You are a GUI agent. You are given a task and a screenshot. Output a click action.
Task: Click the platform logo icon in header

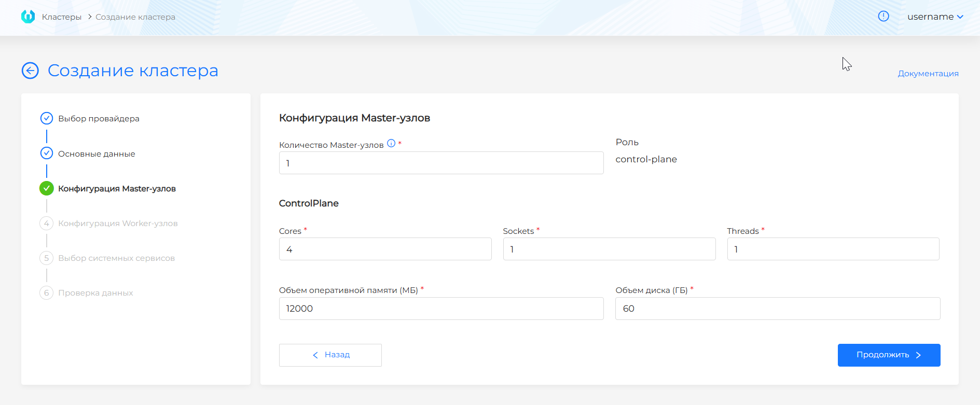(x=28, y=17)
